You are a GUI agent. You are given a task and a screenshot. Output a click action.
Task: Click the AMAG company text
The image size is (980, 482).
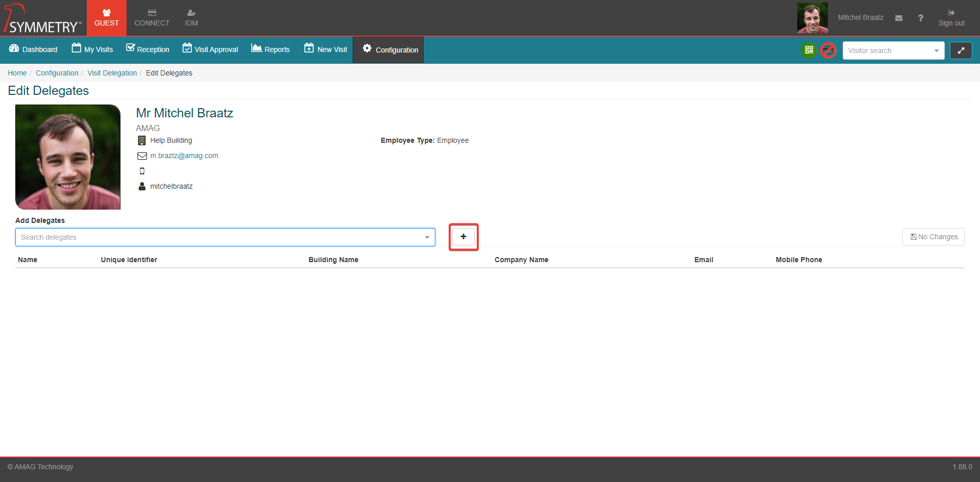click(x=148, y=128)
